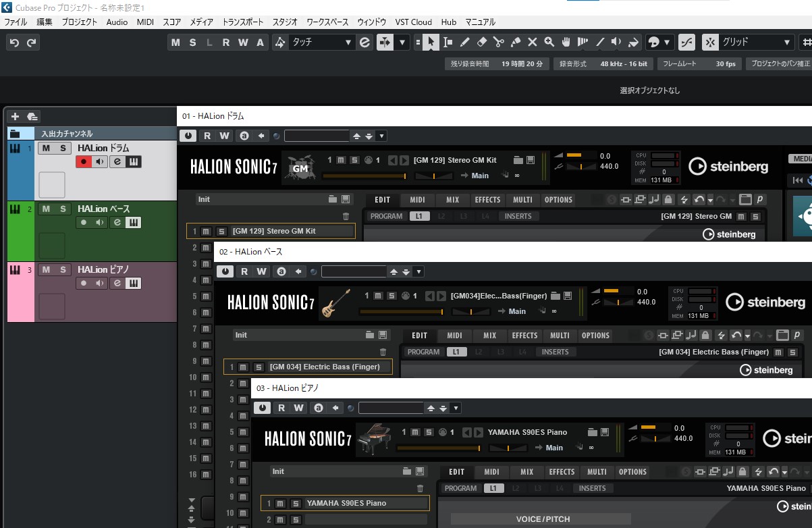Screen dimensions: 812x528
Task: Switch to the MIDI tab in the HALion ドラム window
Action: point(417,200)
